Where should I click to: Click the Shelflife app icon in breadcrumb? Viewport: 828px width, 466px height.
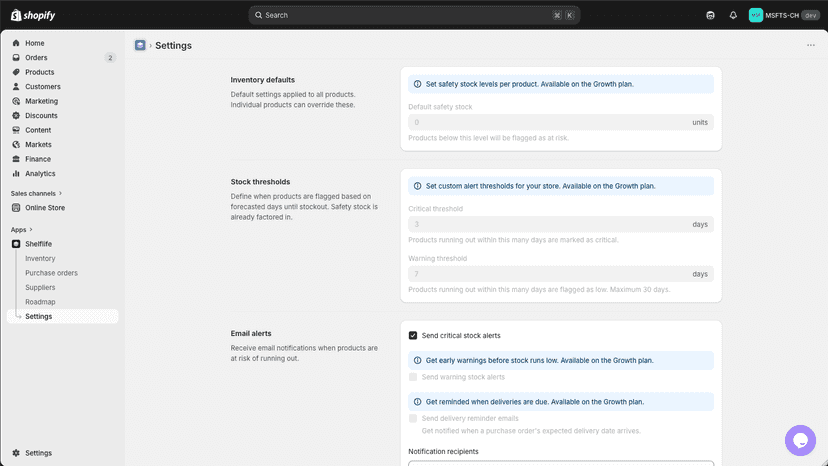point(140,45)
